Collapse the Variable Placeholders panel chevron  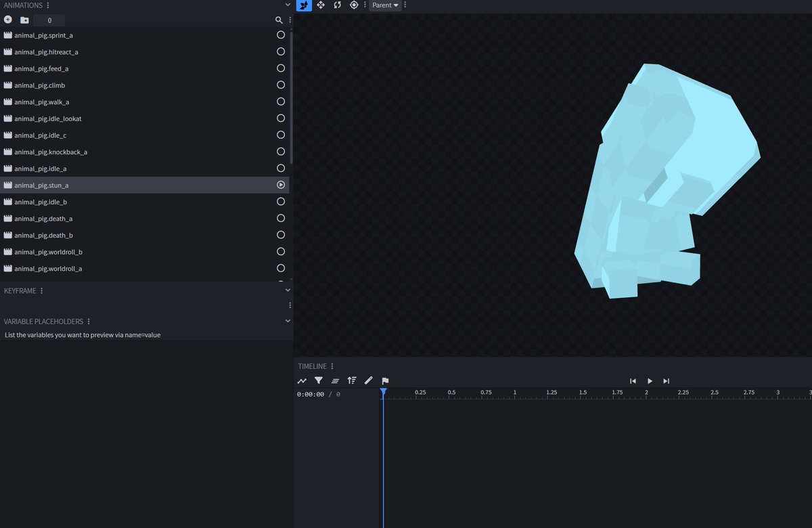(x=288, y=321)
